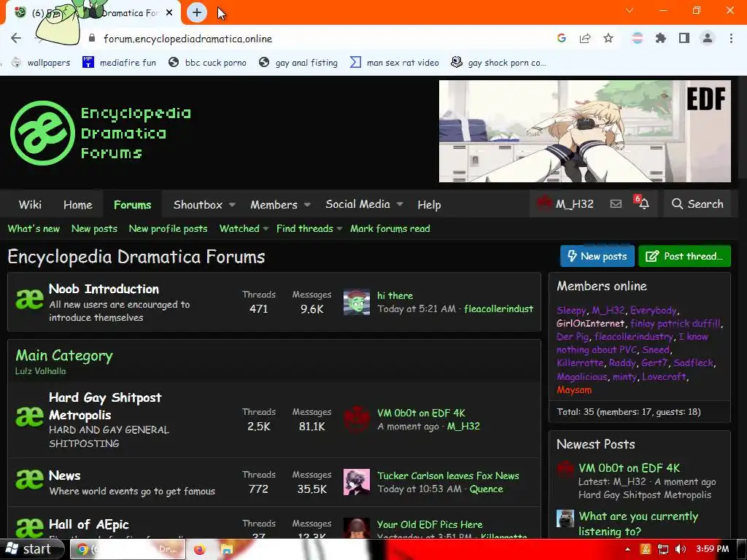Open the 'hi there' thread link
The height and width of the screenshot is (560, 747).
[395, 295]
